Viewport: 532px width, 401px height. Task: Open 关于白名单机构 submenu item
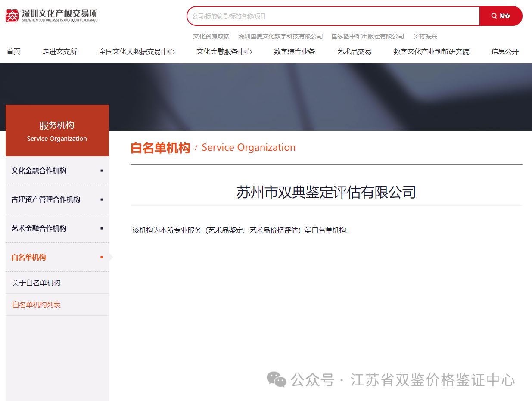(x=57, y=283)
